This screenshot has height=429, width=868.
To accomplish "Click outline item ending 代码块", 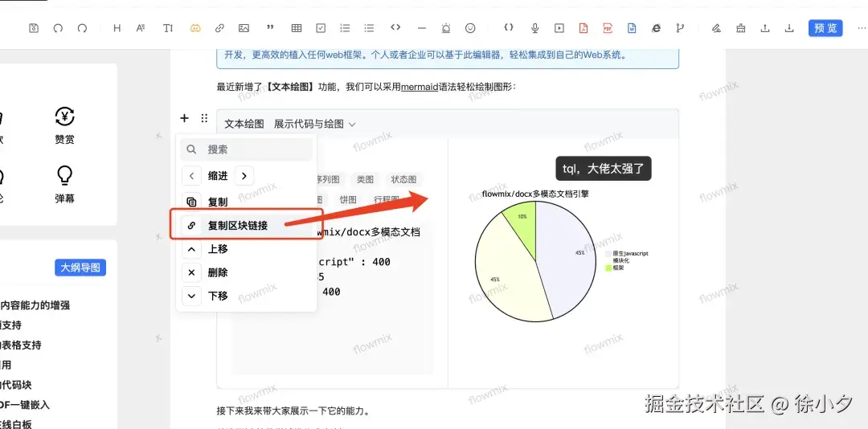I will click(x=15, y=385).
